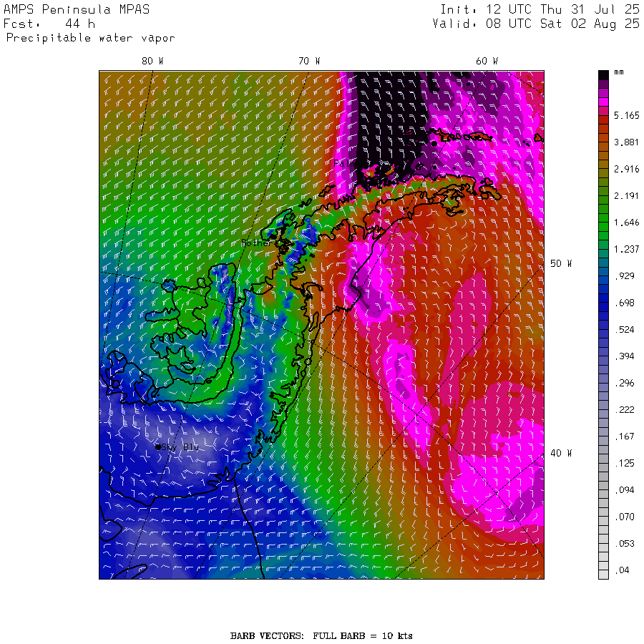Image resolution: width=644 pixels, height=644 pixels.
Task: Click the lightest gray bottom colorbar swatch
Action: 603,575
